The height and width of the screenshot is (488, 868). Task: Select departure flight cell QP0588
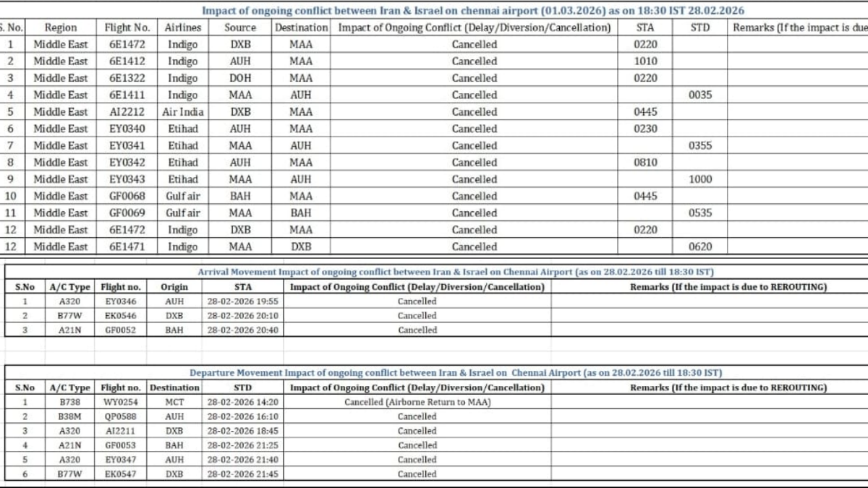pyautogui.click(x=121, y=416)
